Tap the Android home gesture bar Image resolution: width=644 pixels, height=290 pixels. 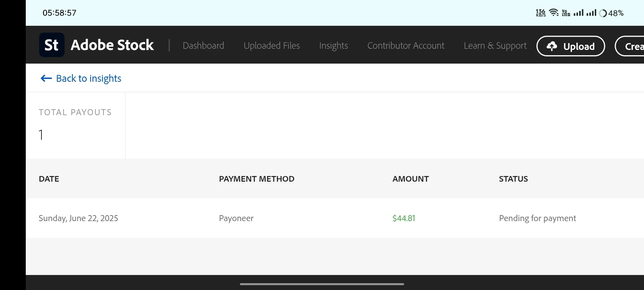(322, 284)
